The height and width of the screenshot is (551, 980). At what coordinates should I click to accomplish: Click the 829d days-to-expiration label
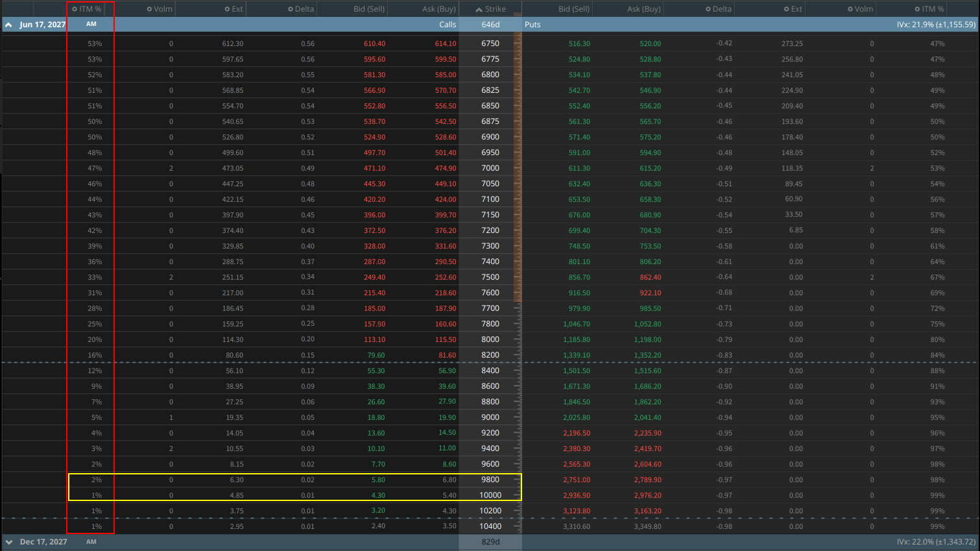coord(490,542)
